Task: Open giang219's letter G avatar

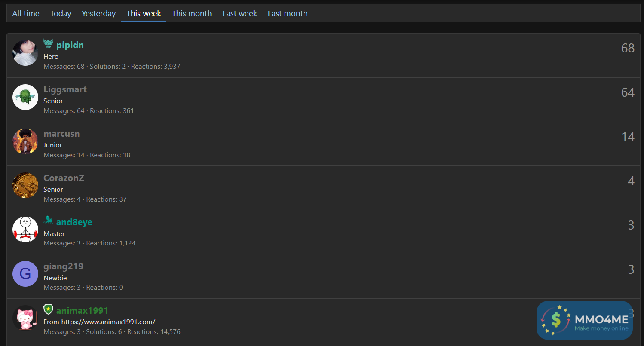Action: [x=25, y=274]
